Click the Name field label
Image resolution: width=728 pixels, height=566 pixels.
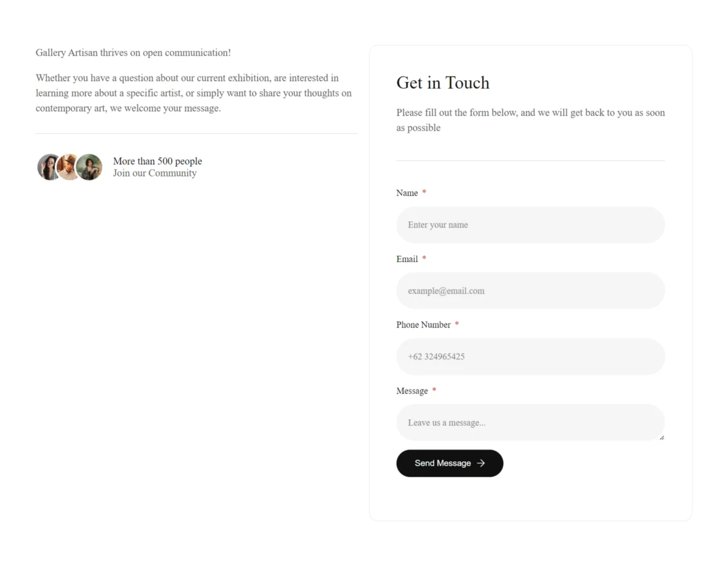(407, 193)
